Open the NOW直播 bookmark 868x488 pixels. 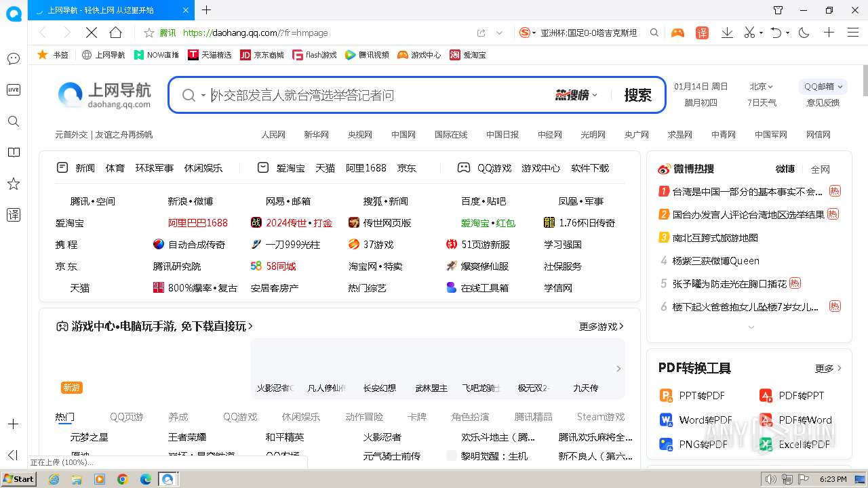pyautogui.click(x=157, y=55)
